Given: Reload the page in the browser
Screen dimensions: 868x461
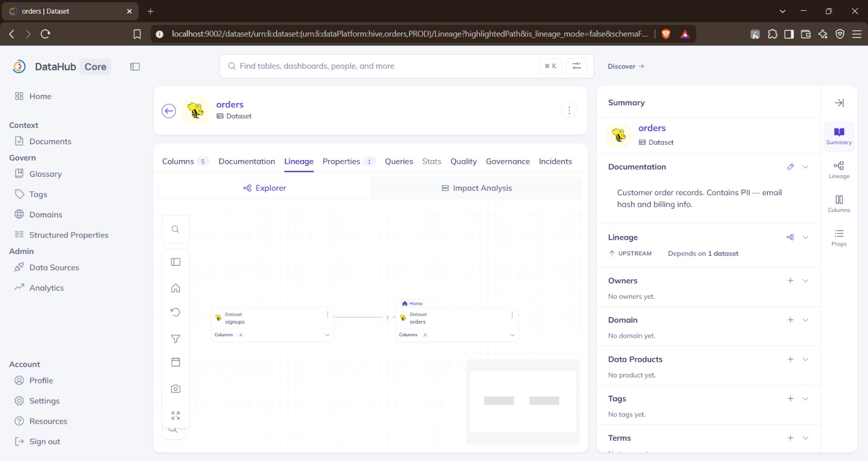Looking at the screenshot, I should (46, 34).
